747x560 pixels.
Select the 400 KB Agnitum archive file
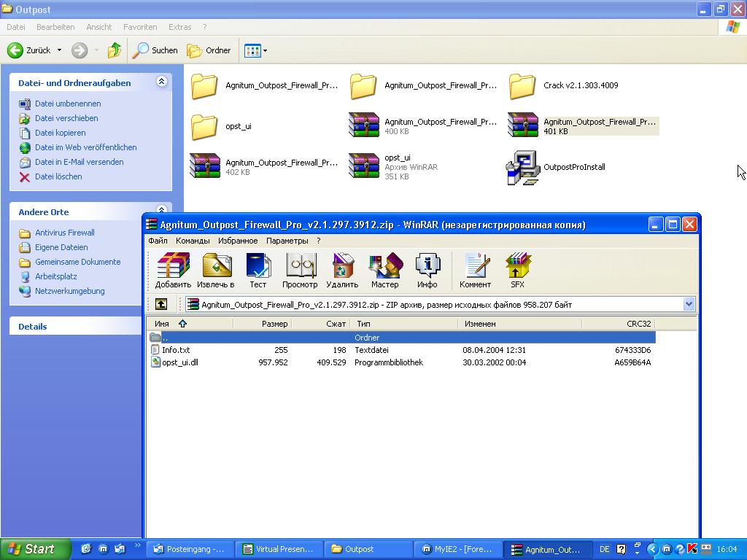[x=423, y=126]
